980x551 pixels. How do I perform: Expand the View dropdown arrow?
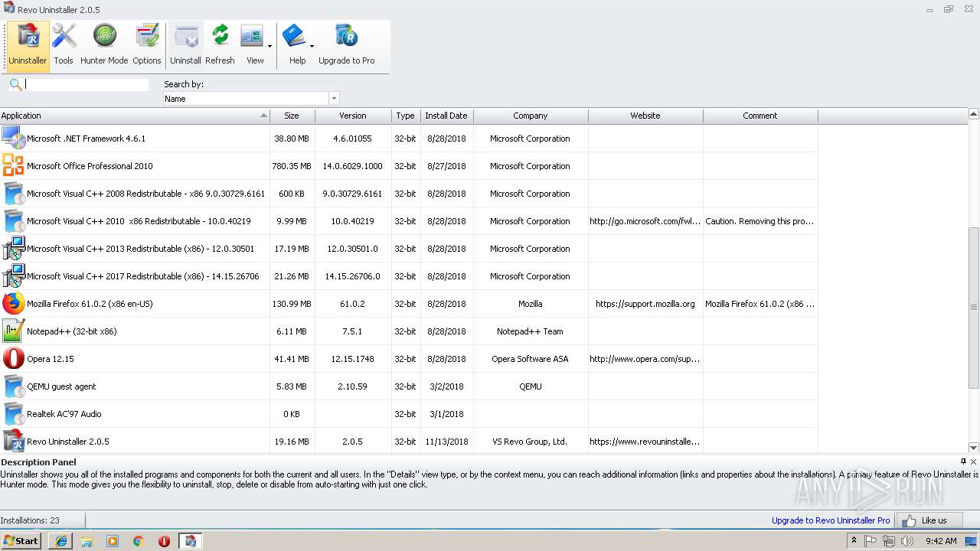[269, 46]
